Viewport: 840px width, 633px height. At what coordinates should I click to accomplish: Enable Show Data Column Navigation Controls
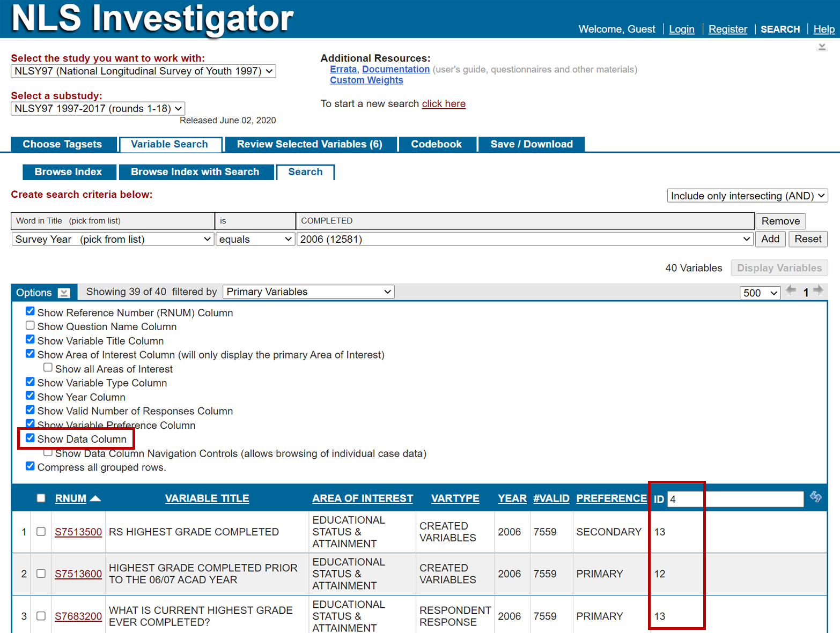click(48, 452)
